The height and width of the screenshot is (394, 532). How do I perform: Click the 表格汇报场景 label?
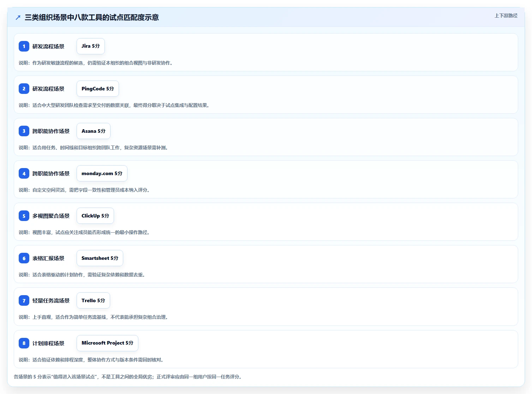click(x=48, y=258)
